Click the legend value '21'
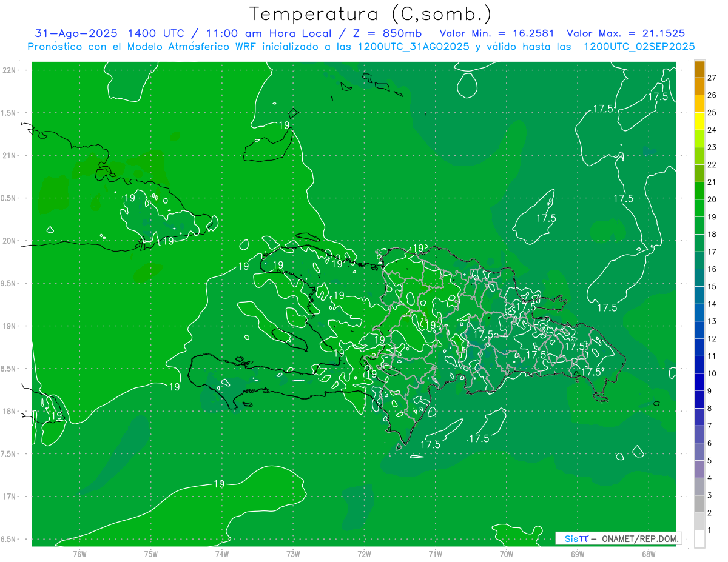 (x=712, y=182)
